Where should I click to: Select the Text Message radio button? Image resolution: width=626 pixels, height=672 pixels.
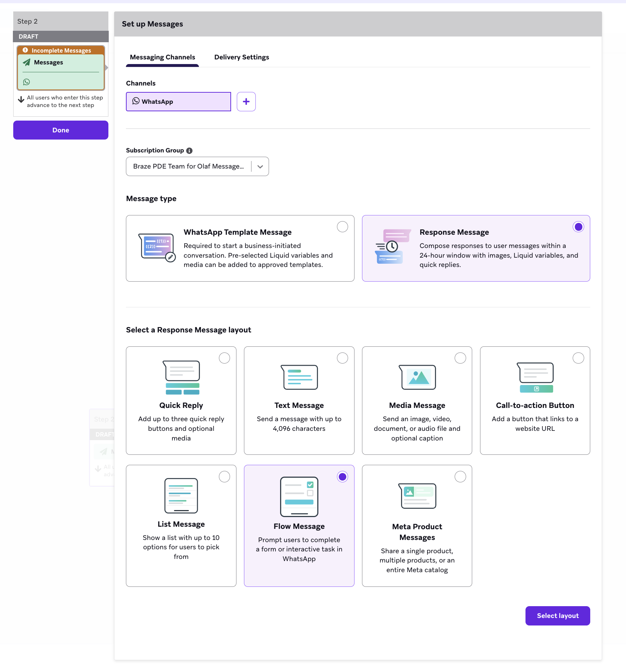(342, 358)
